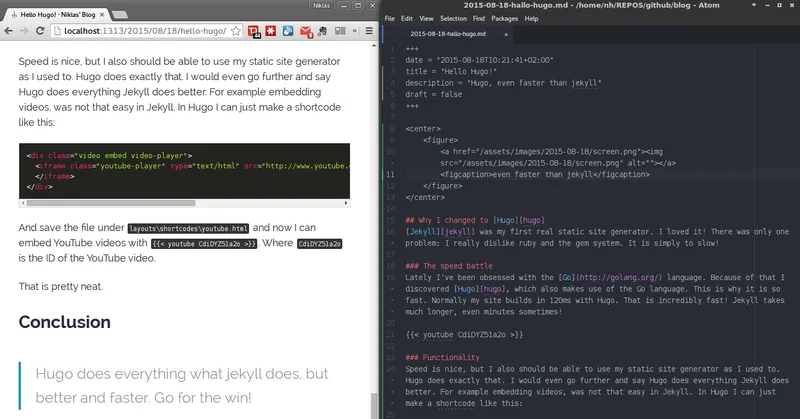Open Atom's File menu
The width and height of the screenshot is (800, 419).
tap(390, 18)
